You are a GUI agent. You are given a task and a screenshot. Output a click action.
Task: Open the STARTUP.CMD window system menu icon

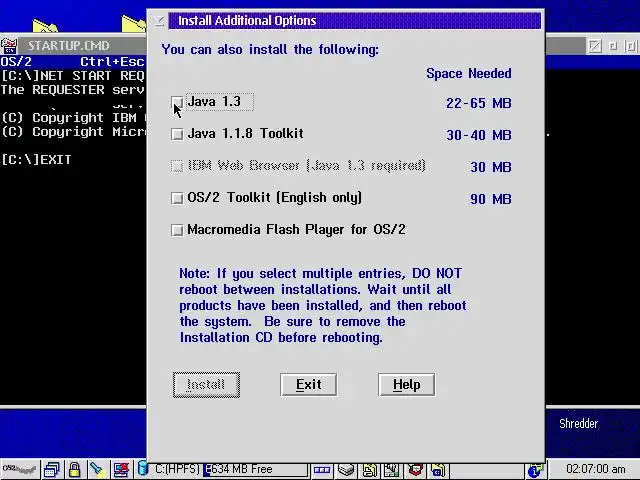(x=8, y=45)
